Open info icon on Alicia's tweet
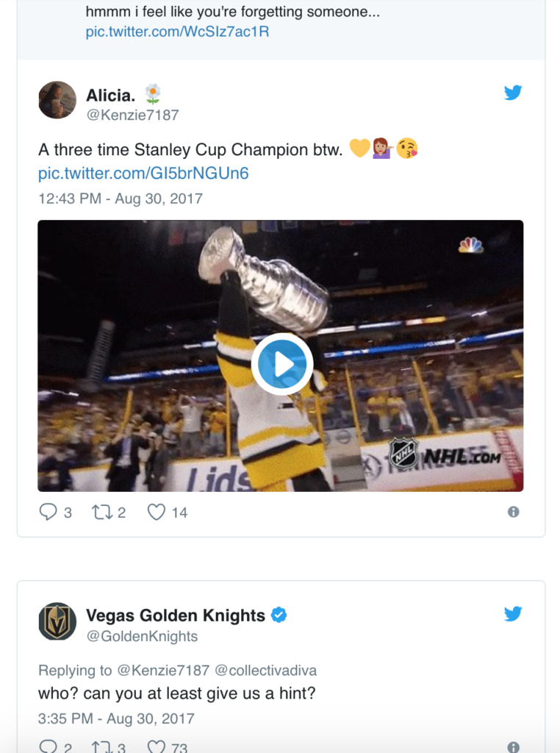This screenshot has width=560, height=753. (513, 512)
